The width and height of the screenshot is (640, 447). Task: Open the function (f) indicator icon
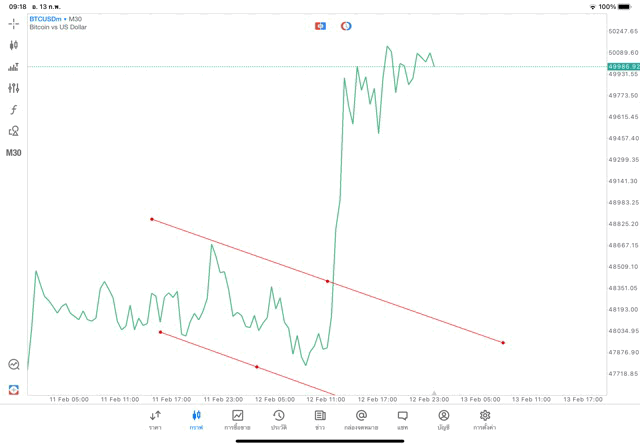(x=14, y=110)
